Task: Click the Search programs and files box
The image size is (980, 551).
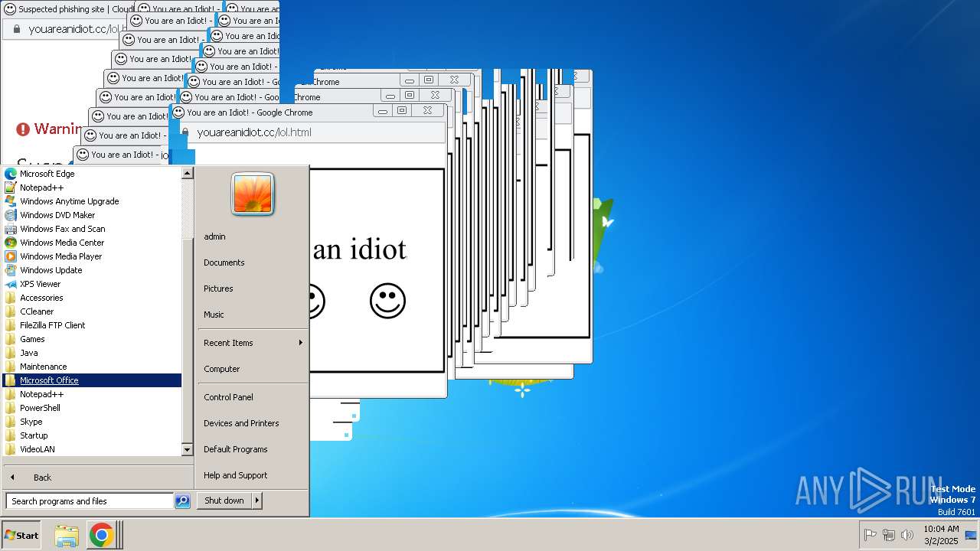Action: [90, 501]
